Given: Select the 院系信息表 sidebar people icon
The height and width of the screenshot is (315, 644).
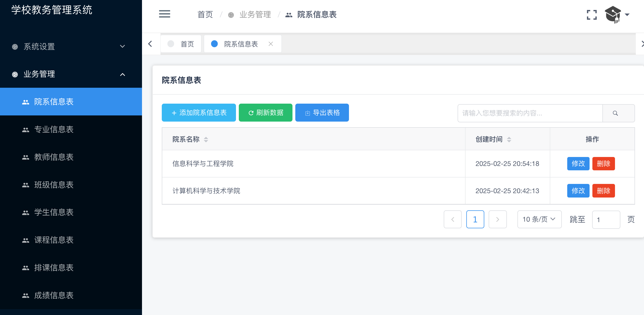Looking at the screenshot, I should tap(25, 102).
